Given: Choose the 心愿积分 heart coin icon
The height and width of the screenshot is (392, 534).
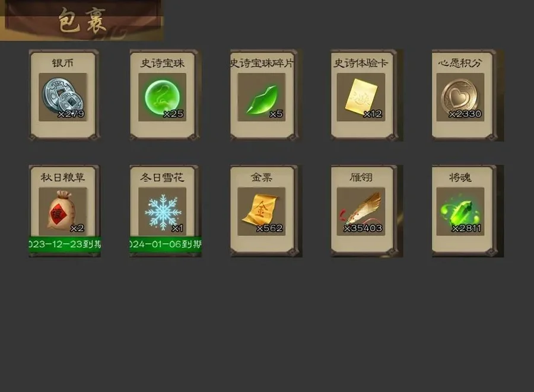Looking at the screenshot, I should [x=460, y=97].
